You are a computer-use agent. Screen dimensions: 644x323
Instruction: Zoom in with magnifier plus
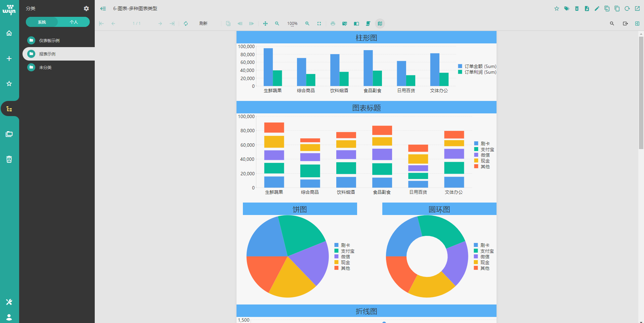pyautogui.click(x=307, y=24)
